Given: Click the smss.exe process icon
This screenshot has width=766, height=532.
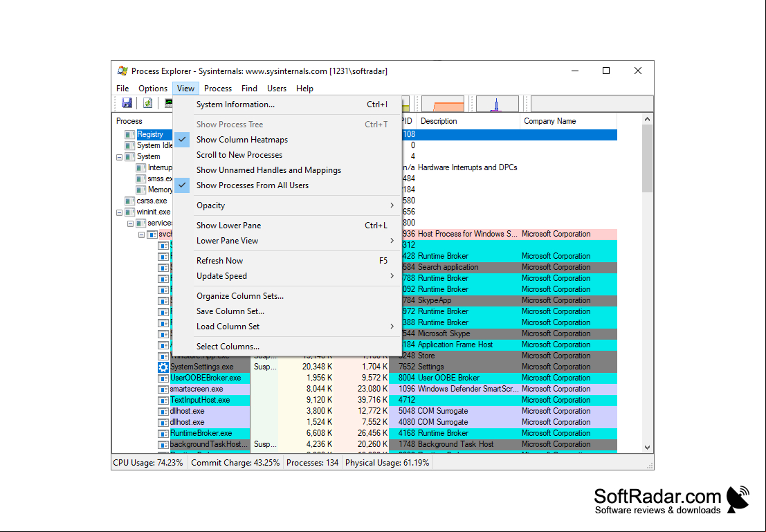Looking at the screenshot, I should coord(140,178).
